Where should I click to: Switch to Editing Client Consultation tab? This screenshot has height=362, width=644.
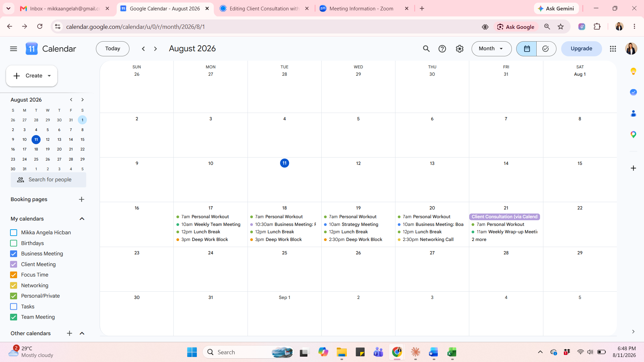click(x=264, y=9)
